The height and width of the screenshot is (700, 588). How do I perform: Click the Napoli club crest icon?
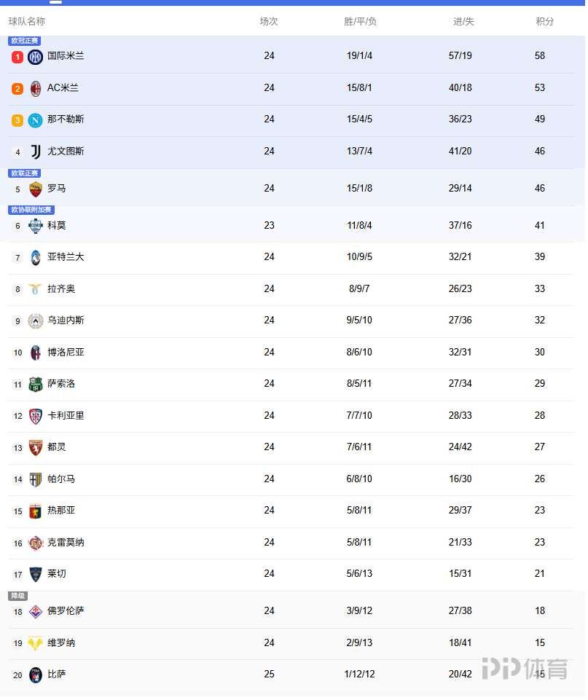pos(35,119)
